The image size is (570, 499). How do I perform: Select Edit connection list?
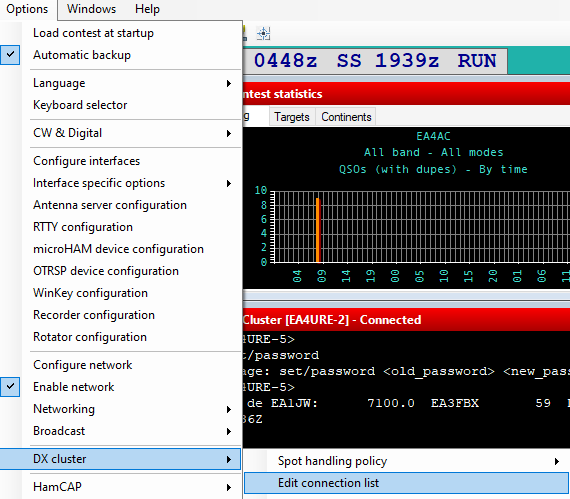[x=406, y=483]
